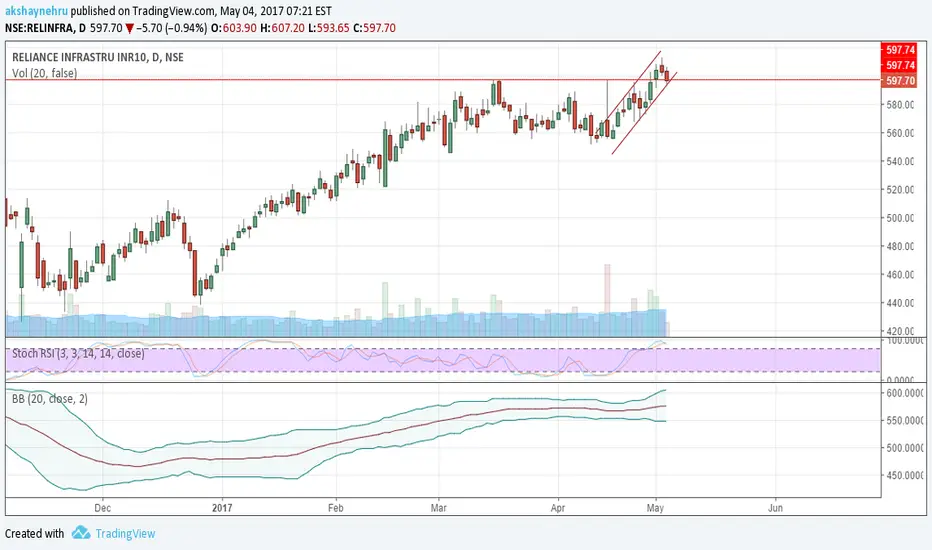Click the 560.00 price axis label
932x550 pixels.
[x=900, y=133]
